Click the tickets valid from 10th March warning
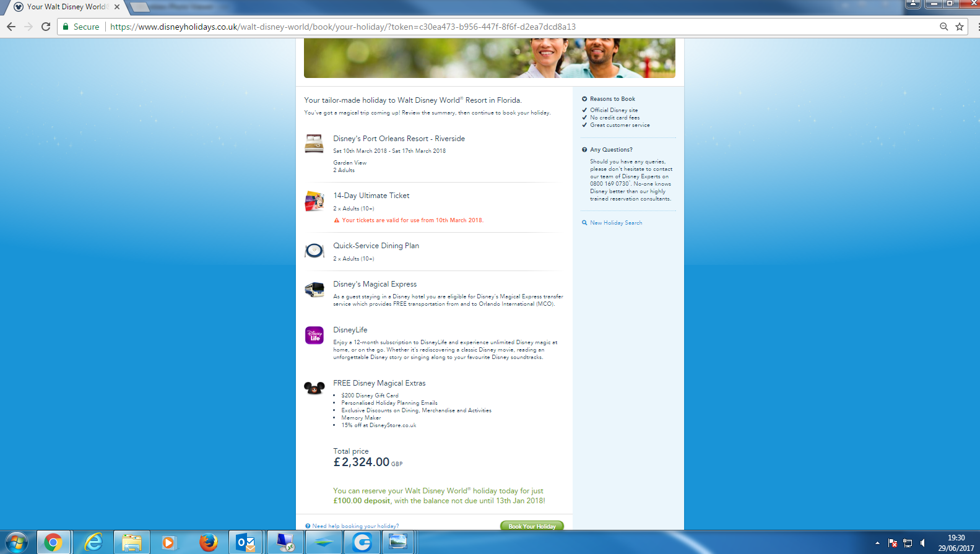Viewport: 980px width, 554px height. pos(412,220)
